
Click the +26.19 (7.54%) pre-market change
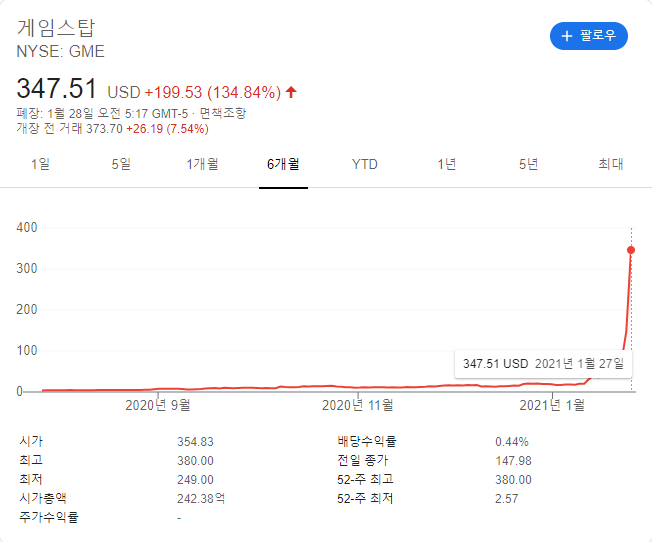(x=167, y=129)
